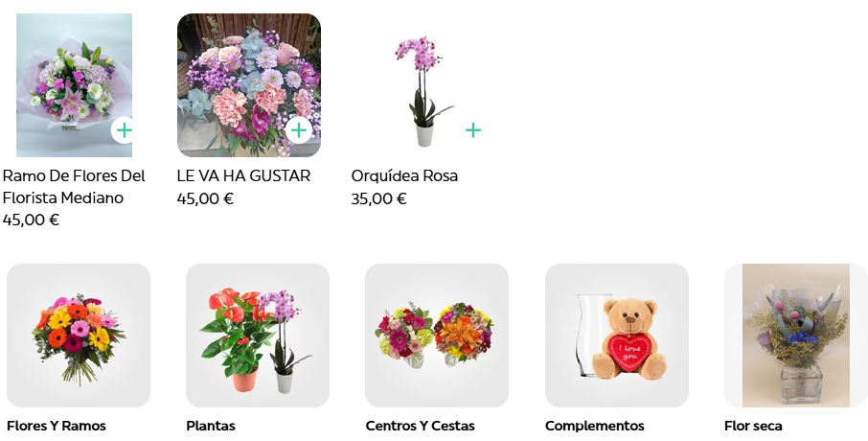Select the Centros Y Cestas category label
The height and width of the screenshot is (441, 868).
[421, 426]
